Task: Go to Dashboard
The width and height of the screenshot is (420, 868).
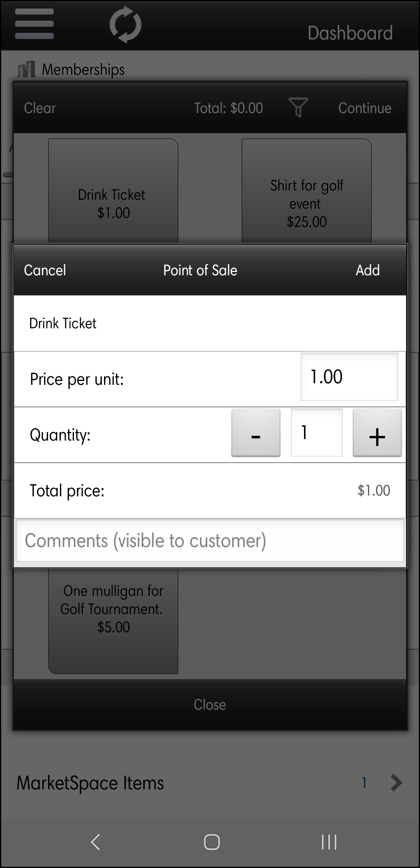Action: pyautogui.click(x=350, y=33)
